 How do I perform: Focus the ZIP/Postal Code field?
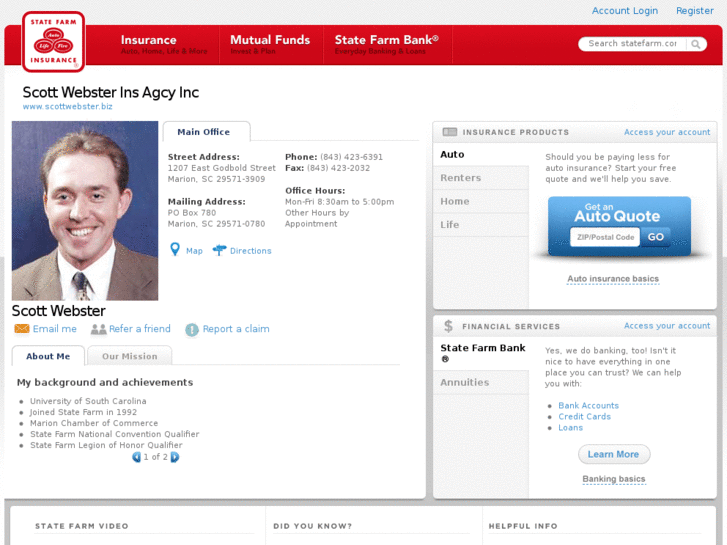[x=605, y=237]
